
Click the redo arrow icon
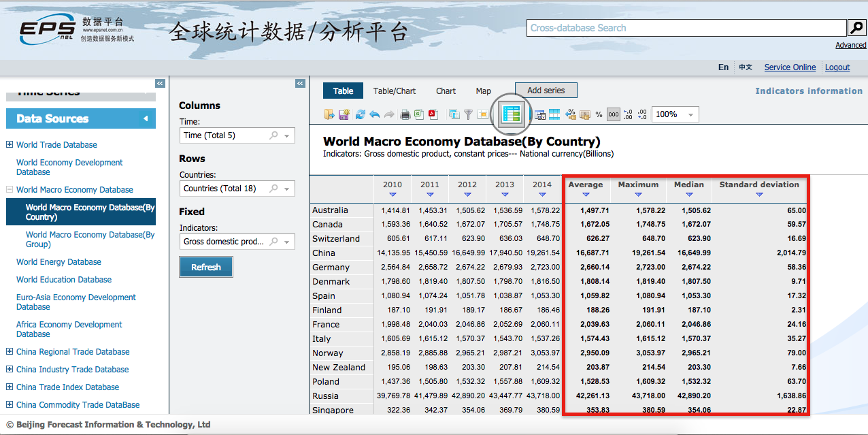[x=390, y=114]
